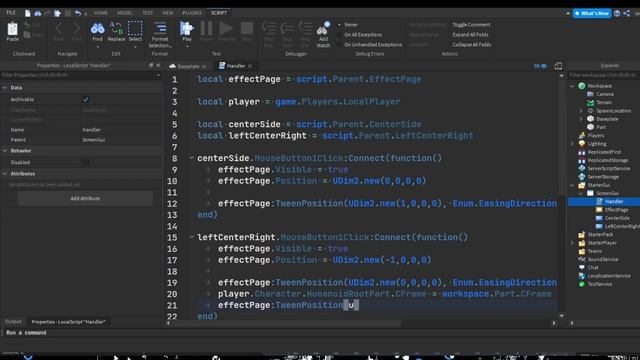Collapse the StarterGui node
The height and width of the screenshot is (360, 640).
(572, 185)
